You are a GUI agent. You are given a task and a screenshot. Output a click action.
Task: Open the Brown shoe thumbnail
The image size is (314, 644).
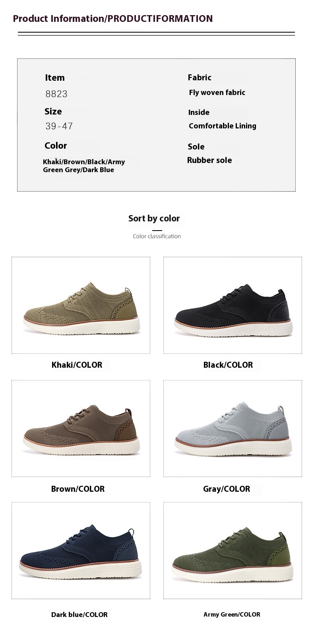point(81,429)
